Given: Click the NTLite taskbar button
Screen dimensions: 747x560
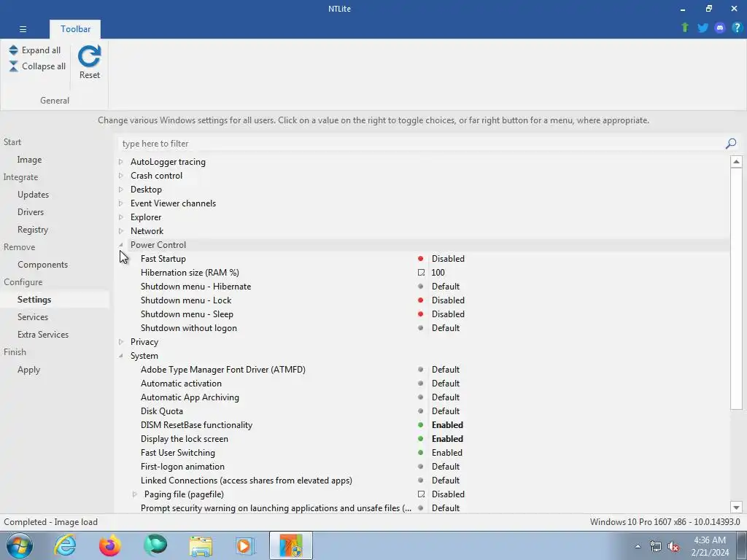Looking at the screenshot, I should point(291,545).
